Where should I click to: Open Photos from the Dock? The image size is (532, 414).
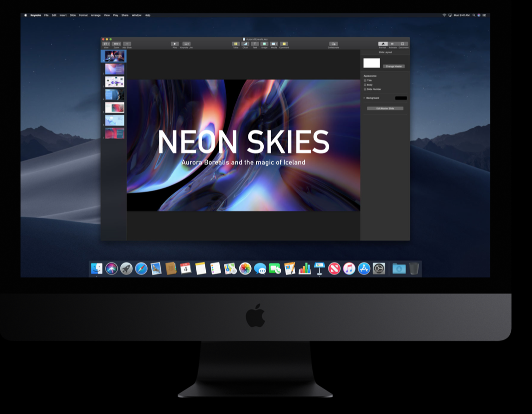coord(245,269)
